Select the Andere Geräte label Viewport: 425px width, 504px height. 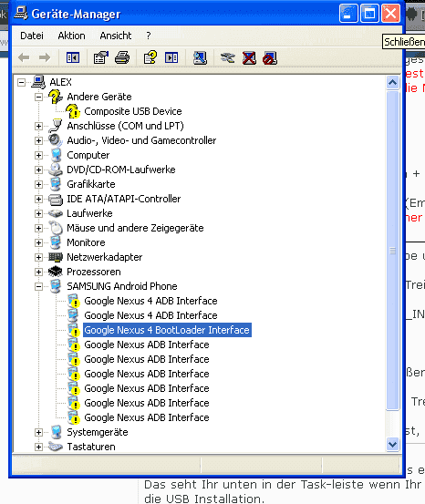pos(99,97)
